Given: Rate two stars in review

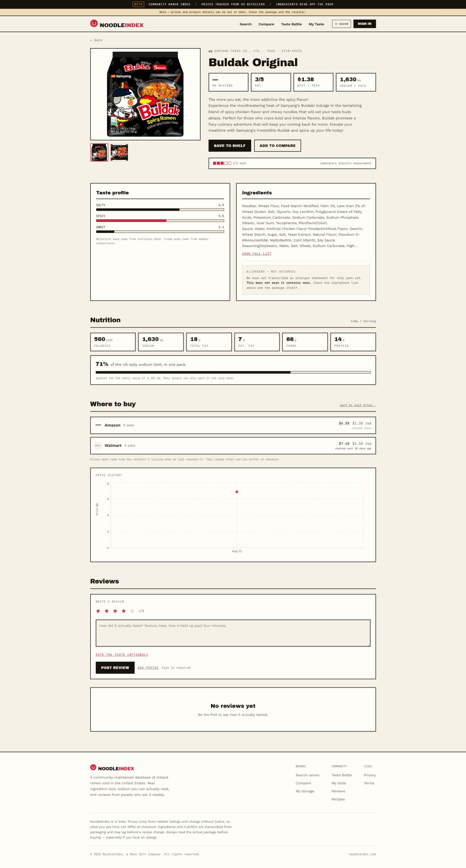Looking at the screenshot, I should coord(107,611).
